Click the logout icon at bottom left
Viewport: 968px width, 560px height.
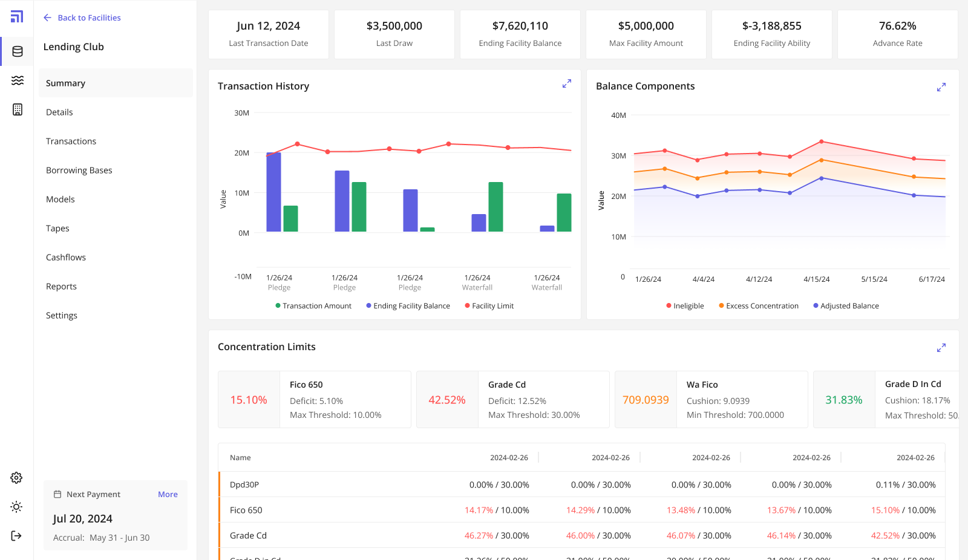(x=16, y=536)
